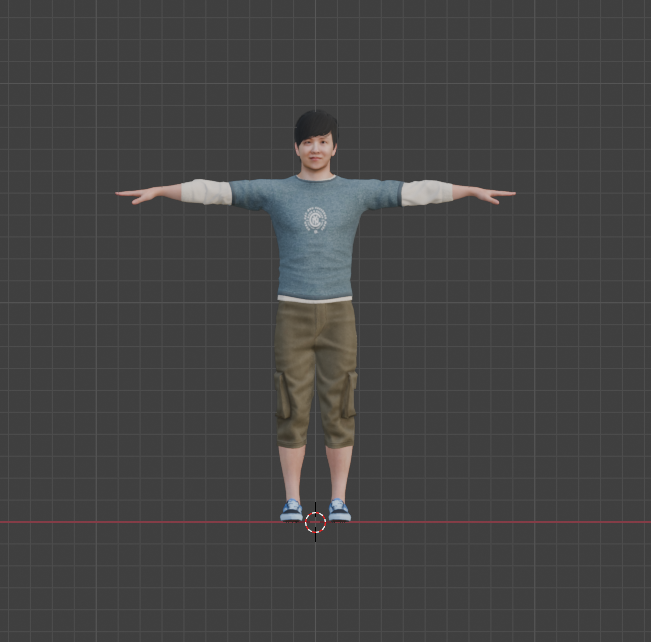651x642 pixels.
Task: Click the white undershirt hem below the t-shirt
Action: click(315, 298)
